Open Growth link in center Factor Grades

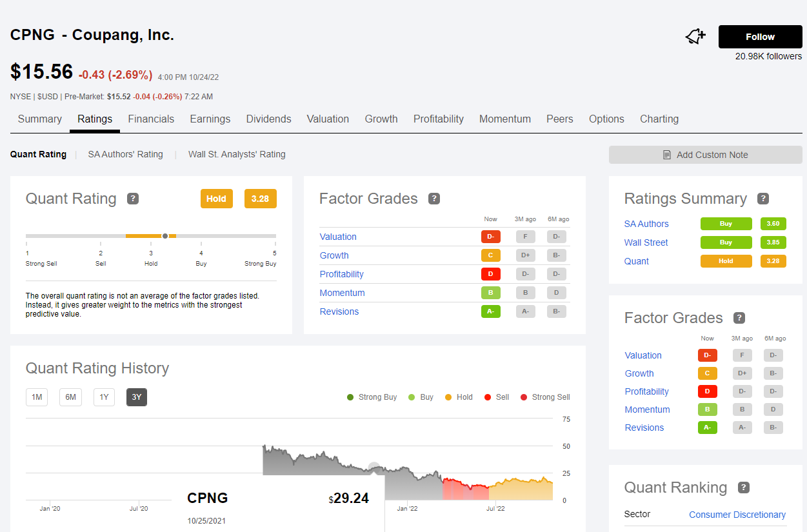coord(334,255)
